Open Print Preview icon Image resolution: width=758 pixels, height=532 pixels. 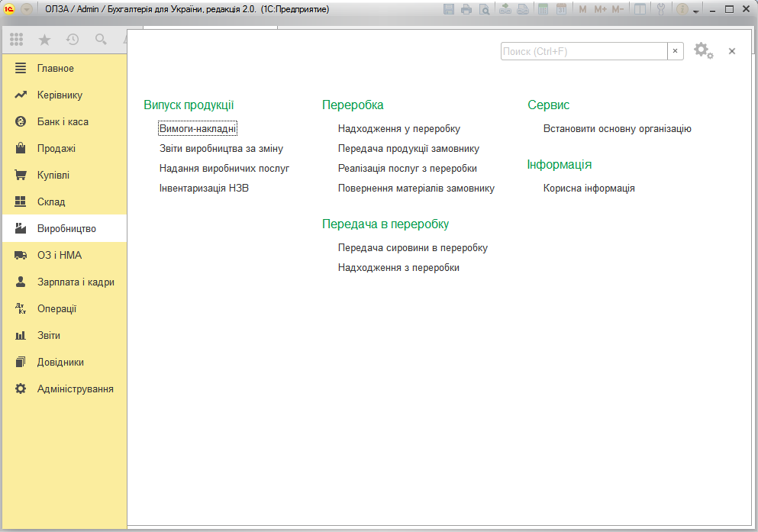click(x=484, y=9)
